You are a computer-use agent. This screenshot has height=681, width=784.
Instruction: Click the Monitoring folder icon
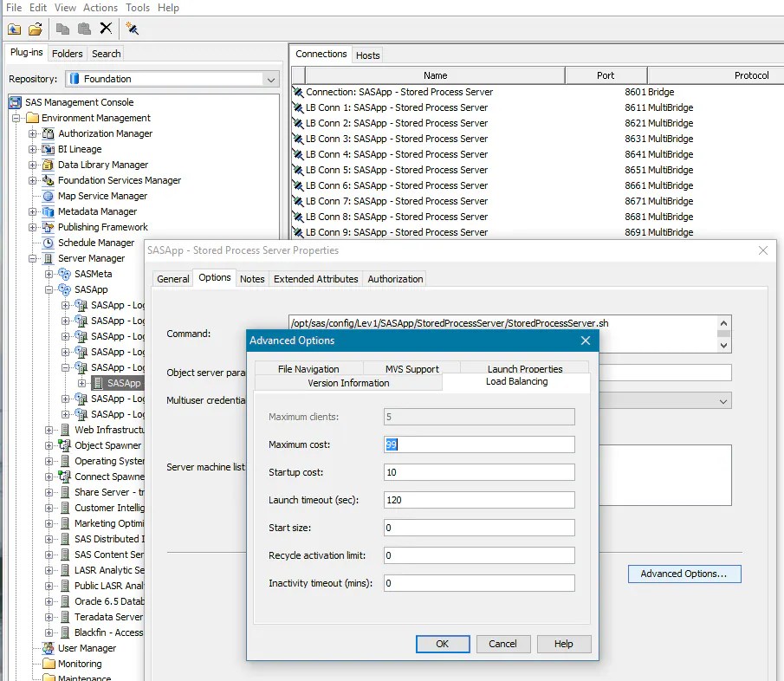(49, 664)
